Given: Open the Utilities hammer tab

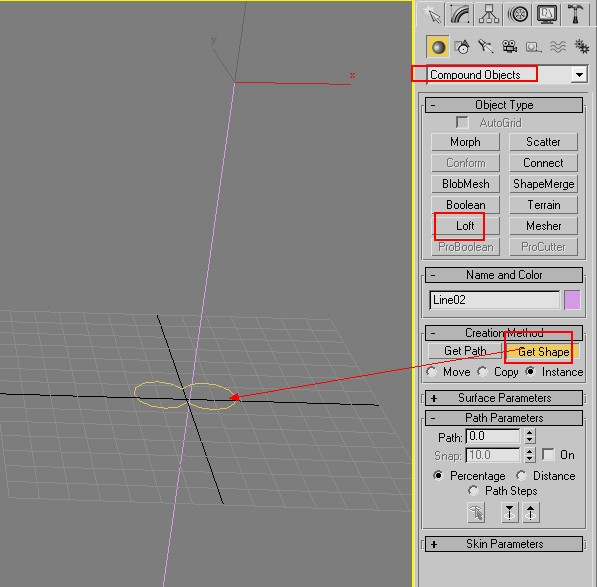Looking at the screenshot, I should point(576,14).
